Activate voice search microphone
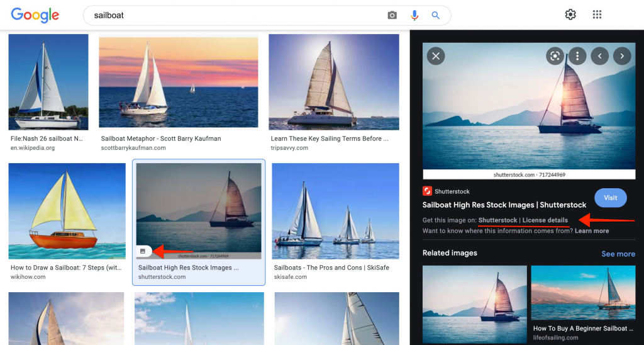Viewport: 644px width, 345px height. click(414, 15)
